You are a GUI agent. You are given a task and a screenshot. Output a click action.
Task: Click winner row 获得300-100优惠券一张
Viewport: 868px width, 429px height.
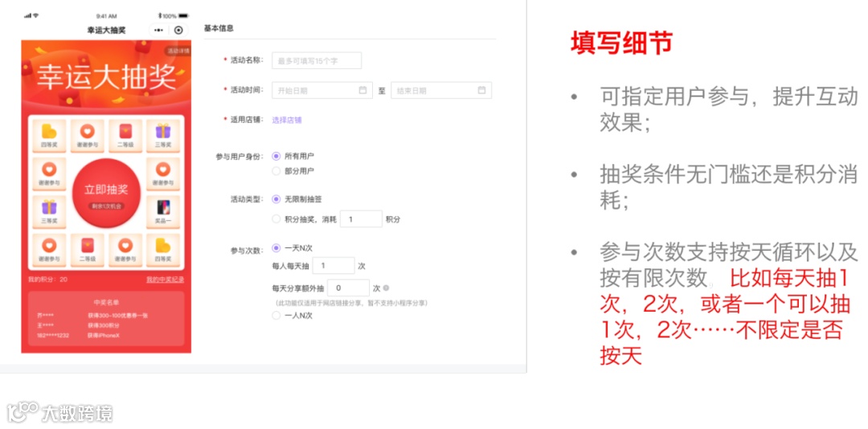118,316
